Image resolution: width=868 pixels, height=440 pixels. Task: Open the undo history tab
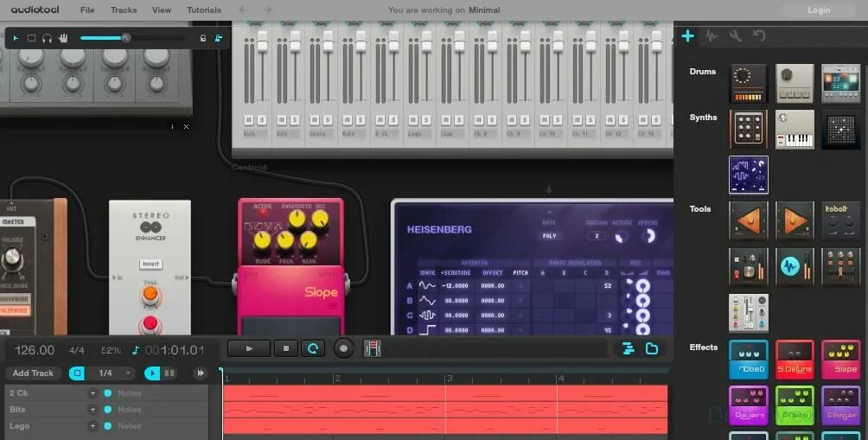click(x=759, y=36)
